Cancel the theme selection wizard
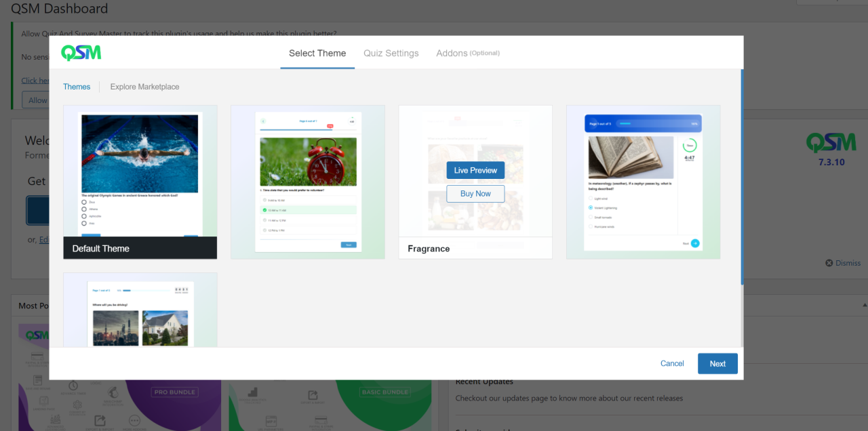This screenshot has width=868, height=431. click(x=671, y=363)
